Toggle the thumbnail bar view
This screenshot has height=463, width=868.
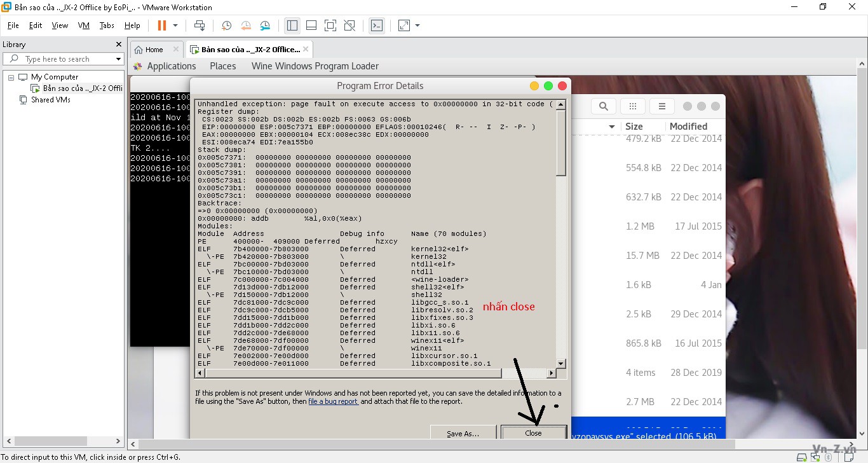pyautogui.click(x=311, y=25)
